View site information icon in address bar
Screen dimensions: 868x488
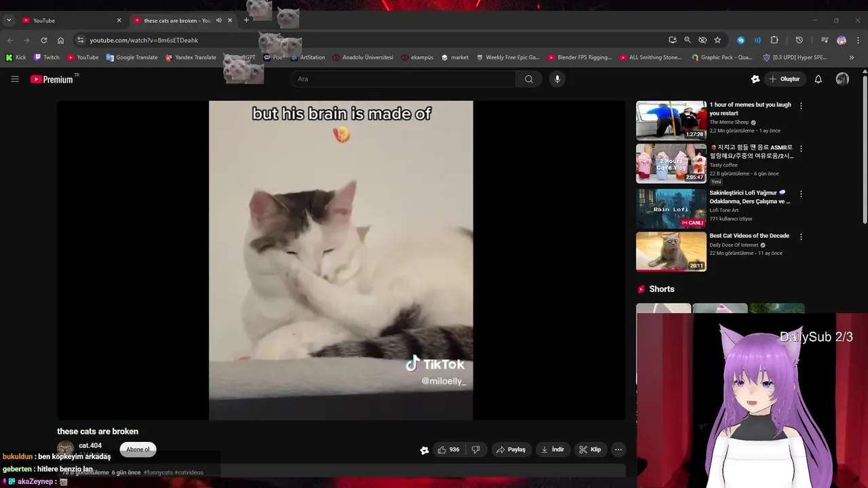coord(81,40)
